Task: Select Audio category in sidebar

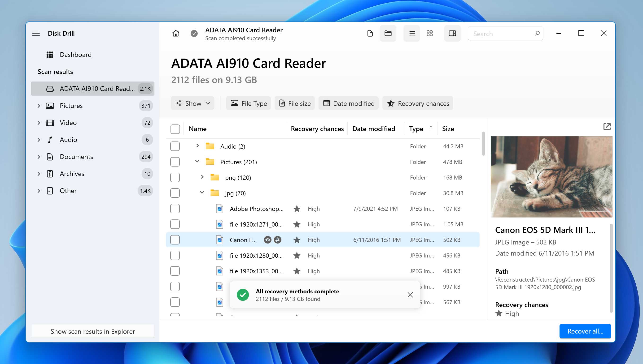Action: click(93, 140)
